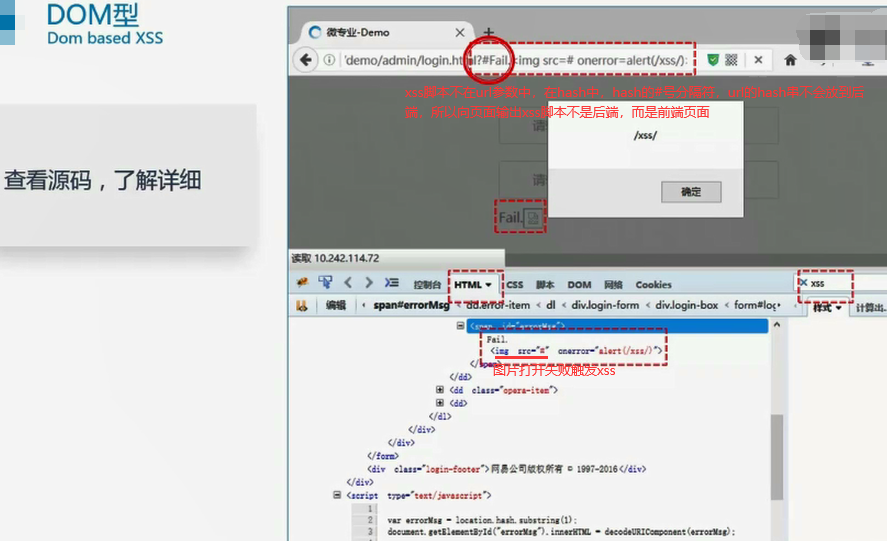Select dl in the breadcrumb path
This screenshot has width=887, height=541.
[x=550, y=305]
